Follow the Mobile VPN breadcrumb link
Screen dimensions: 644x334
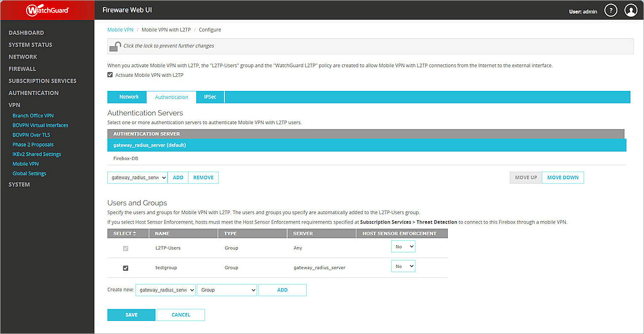pyautogui.click(x=120, y=30)
